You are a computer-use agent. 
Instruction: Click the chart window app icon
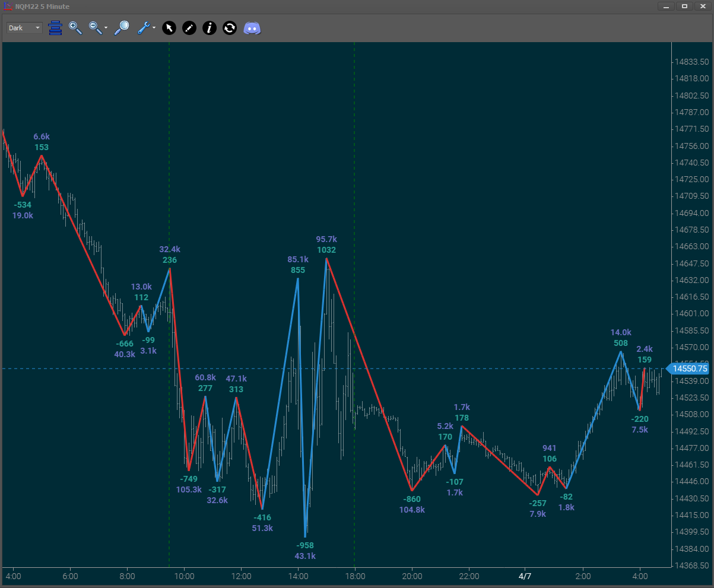[8, 6]
